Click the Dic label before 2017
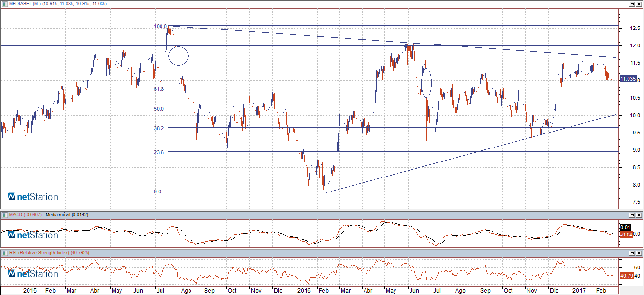This screenshot has height=295, width=644. 554,291
